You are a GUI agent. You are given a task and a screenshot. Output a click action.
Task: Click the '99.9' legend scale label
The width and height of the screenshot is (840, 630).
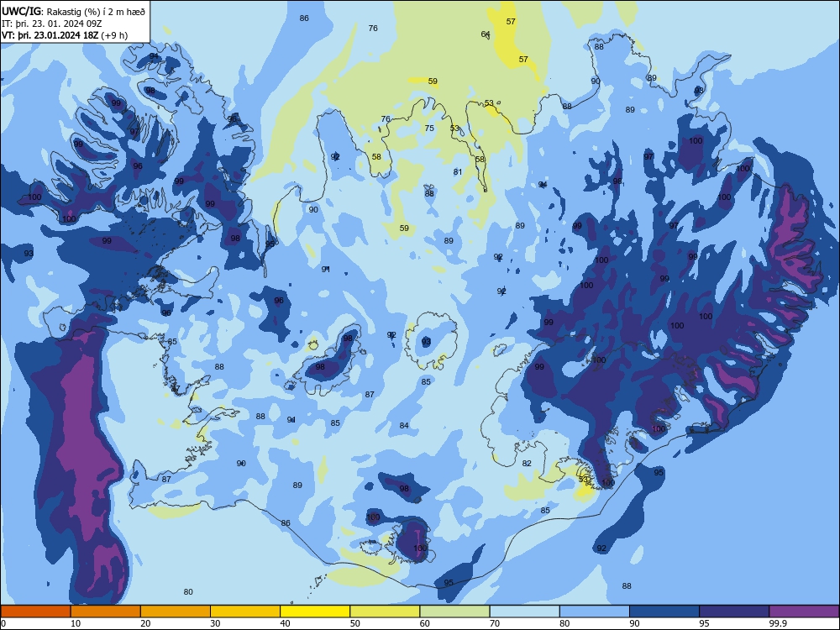(x=778, y=623)
